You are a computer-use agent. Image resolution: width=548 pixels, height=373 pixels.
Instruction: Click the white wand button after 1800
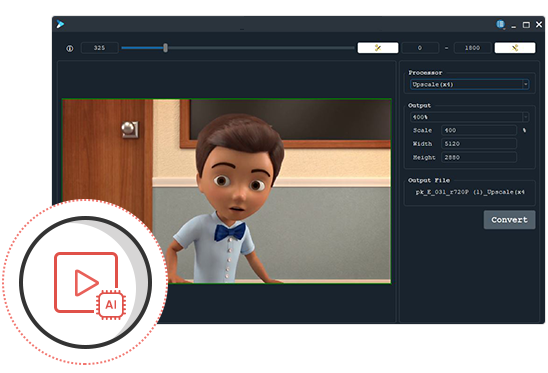click(515, 48)
